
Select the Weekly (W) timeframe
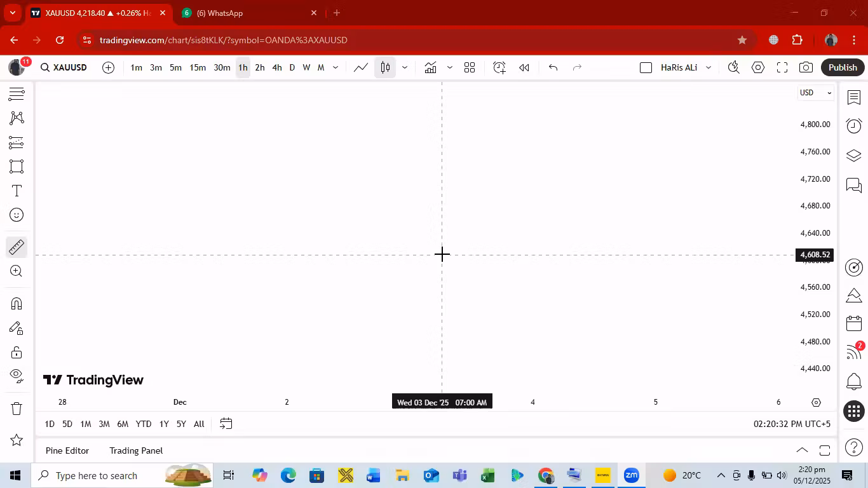click(306, 67)
